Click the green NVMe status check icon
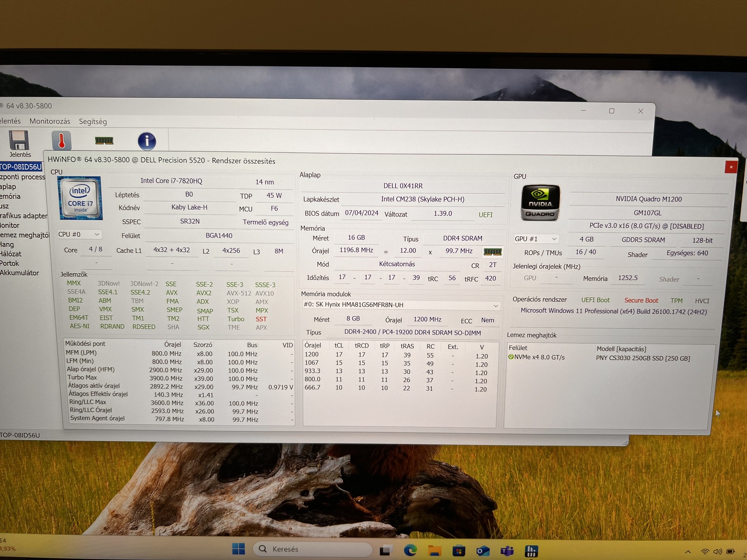Screen dimensions: 747x560 [x=511, y=357]
